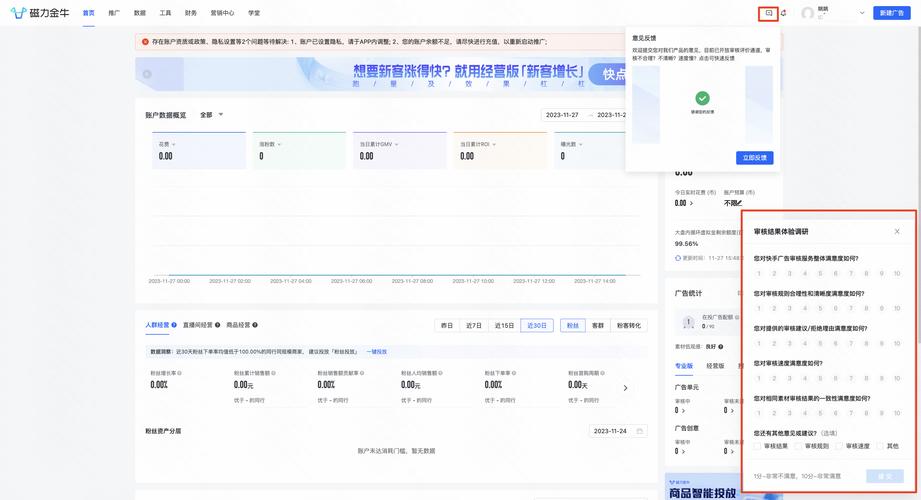Click the user avatar in the header

[808, 13]
